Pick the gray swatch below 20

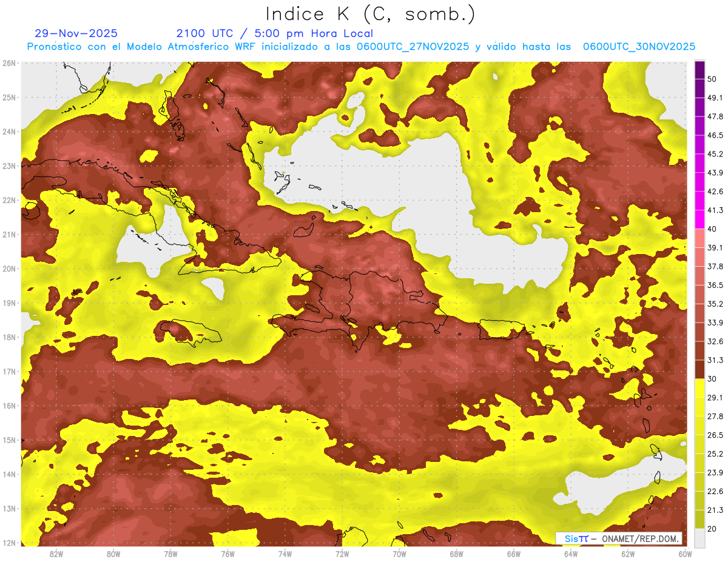tap(699, 538)
